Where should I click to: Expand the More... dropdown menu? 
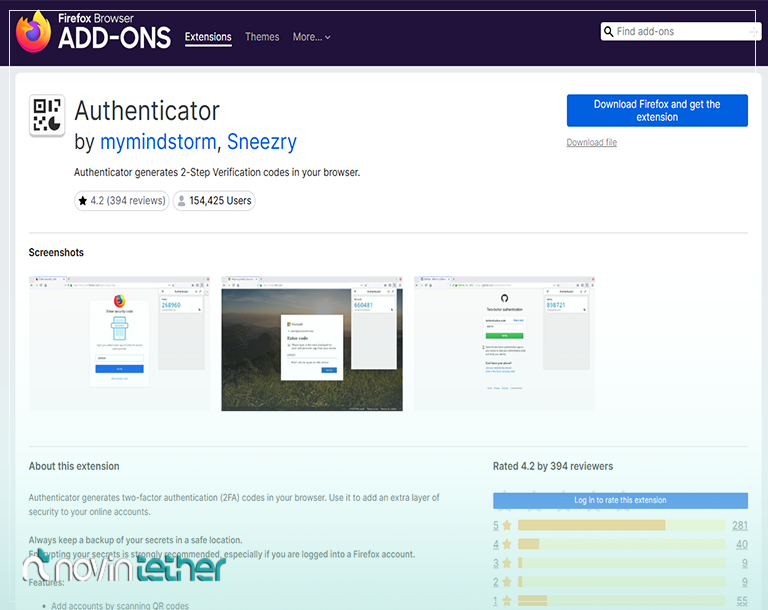pyautogui.click(x=312, y=37)
